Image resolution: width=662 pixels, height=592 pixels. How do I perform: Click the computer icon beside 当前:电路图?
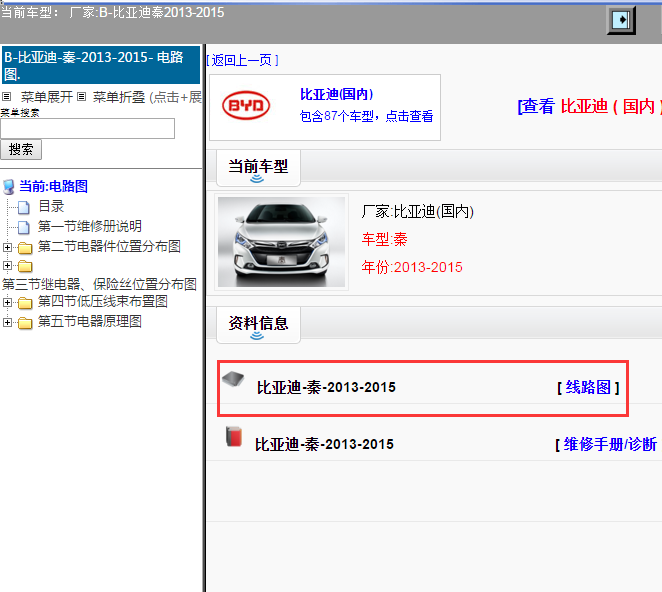8,187
